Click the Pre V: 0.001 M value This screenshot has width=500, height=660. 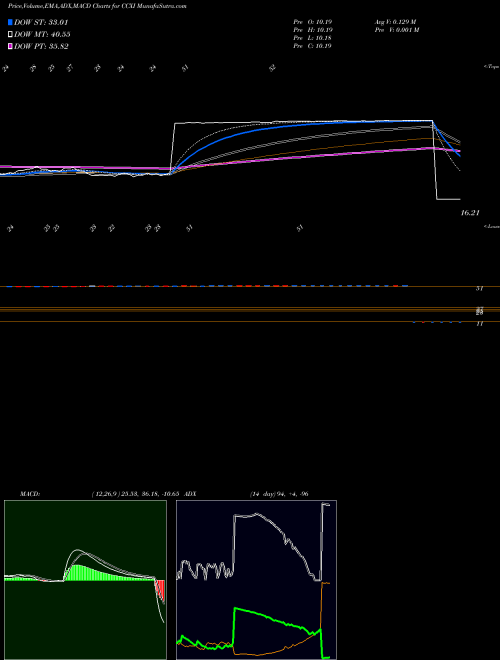pyautogui.click(x=396, y=30)
